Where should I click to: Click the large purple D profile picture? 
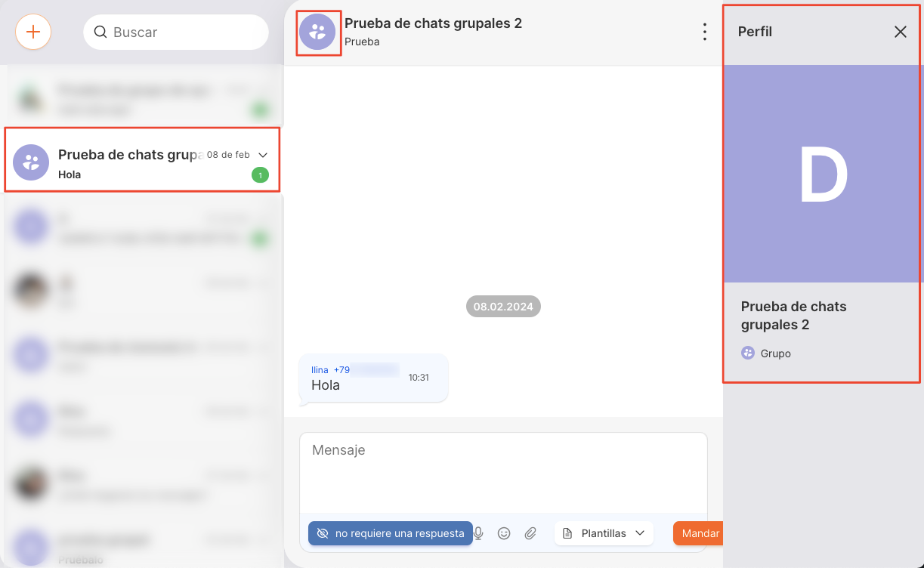point(823,174)
